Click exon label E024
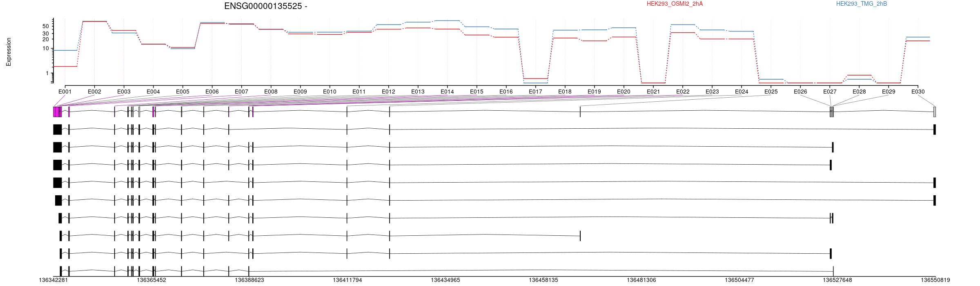 pyautogui.click(x=742, y=92)
